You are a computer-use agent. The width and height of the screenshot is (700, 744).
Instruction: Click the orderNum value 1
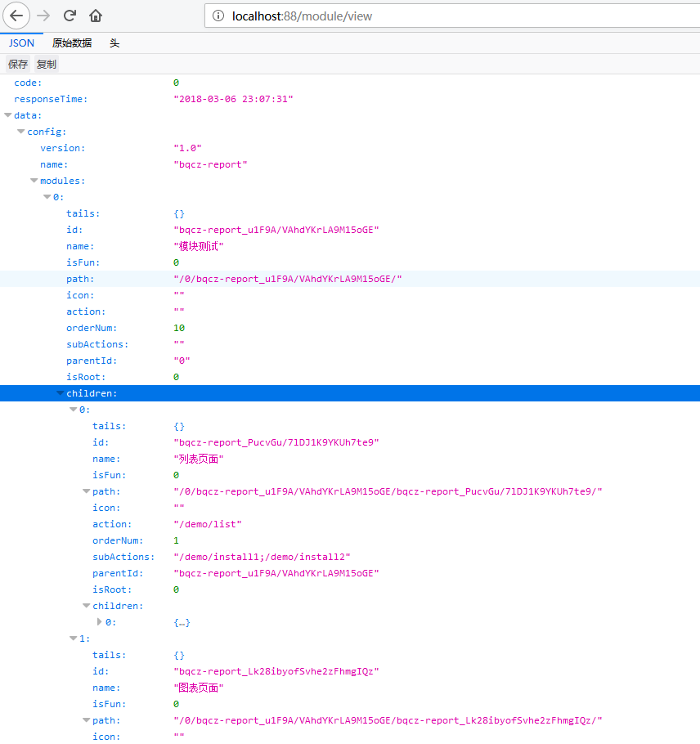tap(176, 540)
